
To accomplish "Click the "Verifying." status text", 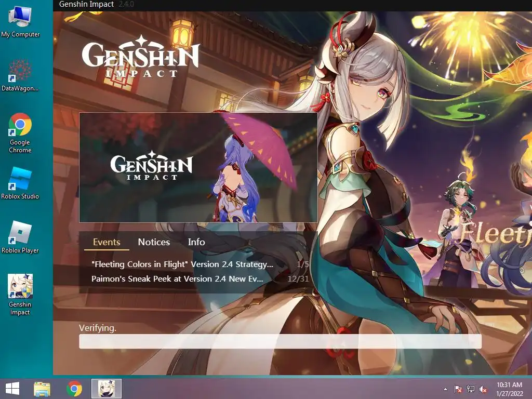I will pyautogui.click(x=97, y=328).
